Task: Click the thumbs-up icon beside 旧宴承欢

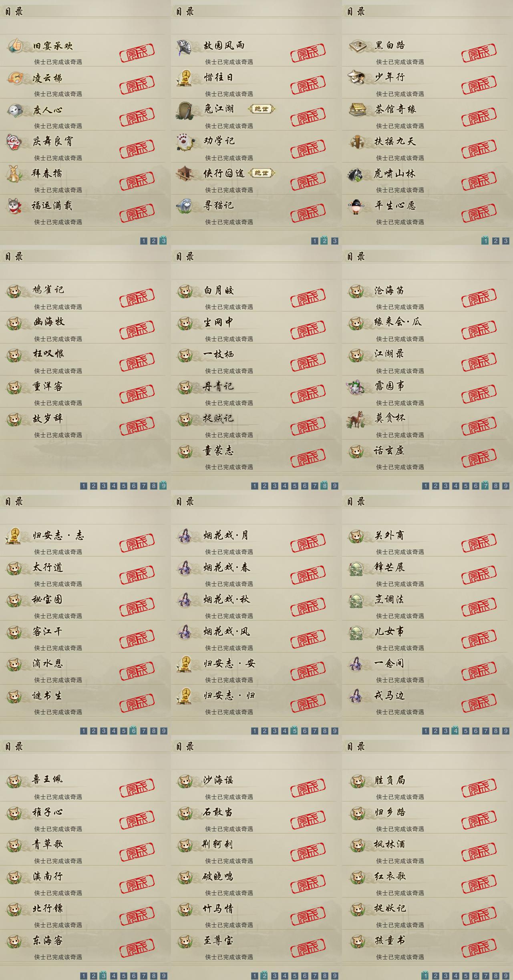Action: click(x=15, y=45)
